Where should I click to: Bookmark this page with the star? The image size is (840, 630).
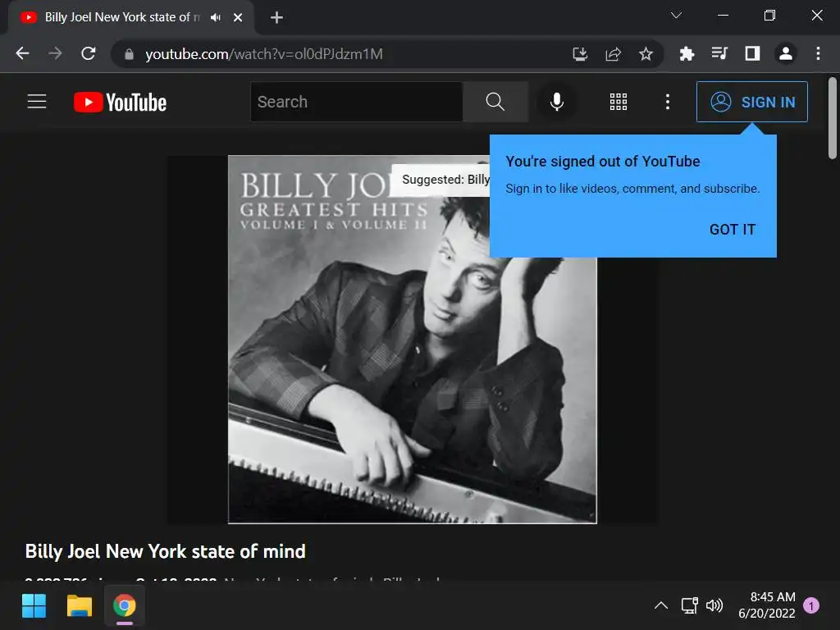pos(646,53)
